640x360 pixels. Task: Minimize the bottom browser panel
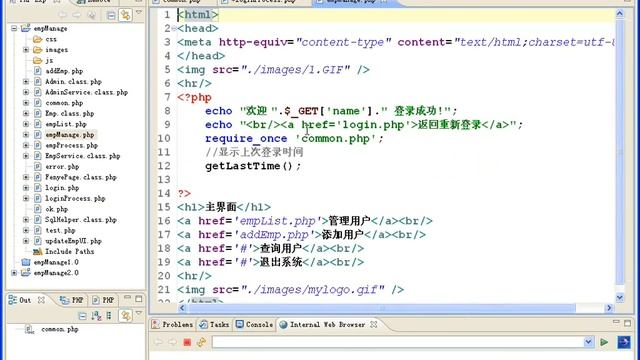pyautogui.click(x=616, y=322)
